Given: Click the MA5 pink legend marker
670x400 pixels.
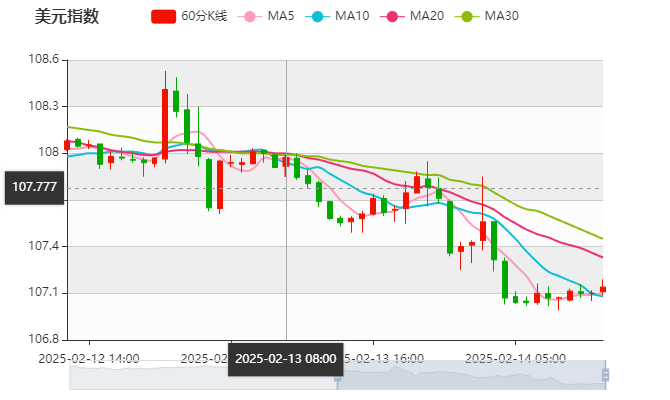Looking at the screenshot, I should click(250, 17).
